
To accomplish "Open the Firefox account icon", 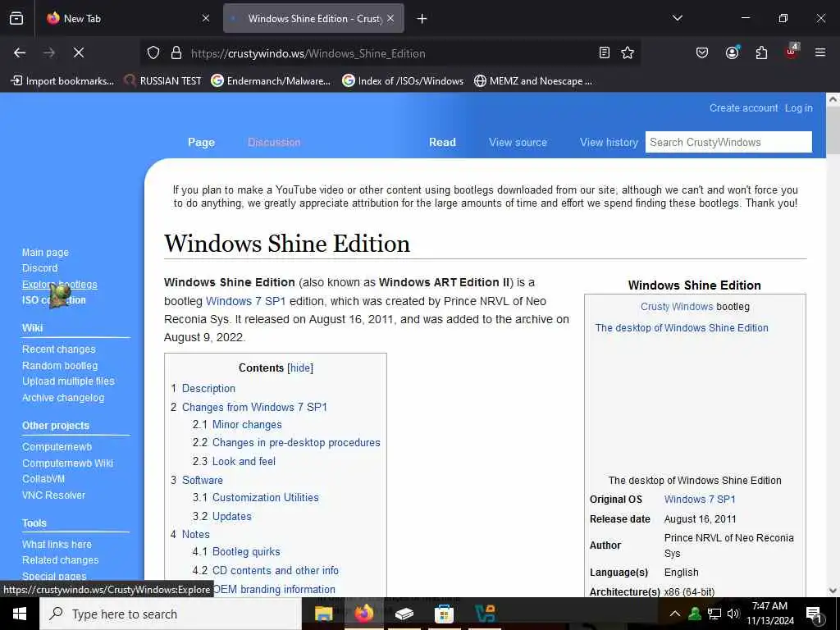I will coord(732,52).
